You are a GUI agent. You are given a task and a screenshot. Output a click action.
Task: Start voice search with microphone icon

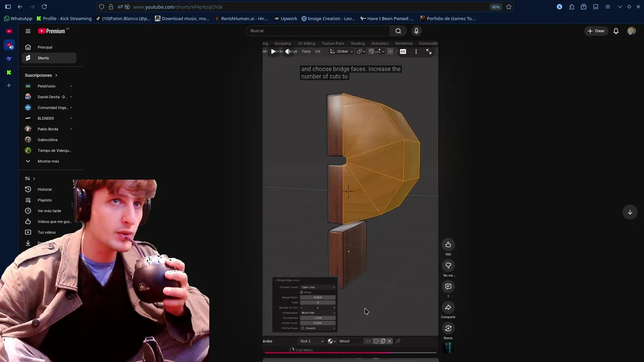point(416,31)
